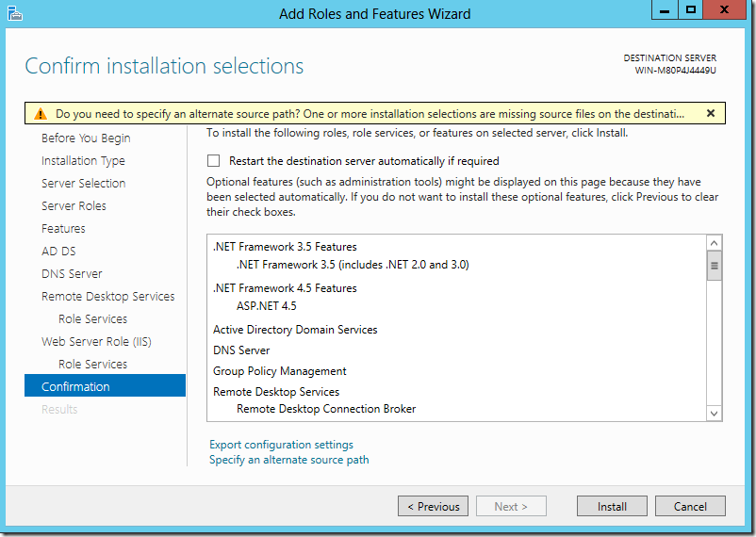Cancel the wizard
The image size is (756, 537).
point(690,506)
